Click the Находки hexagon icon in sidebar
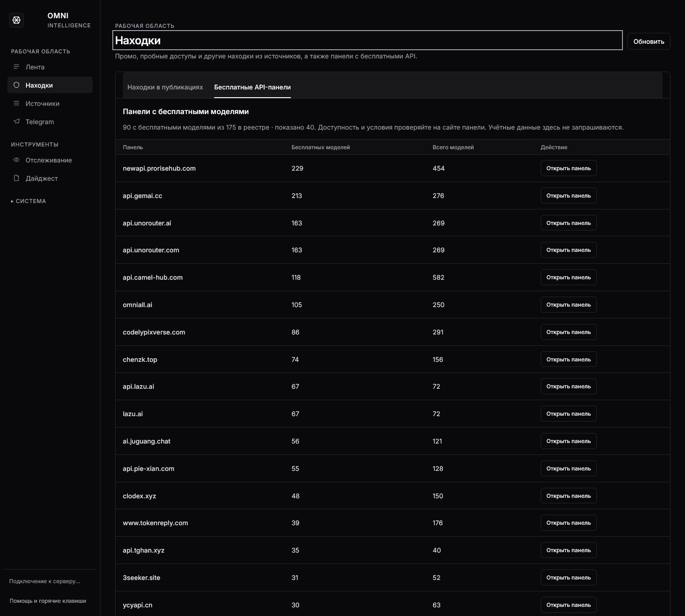The image size is (685, 616). click(16, 85)
